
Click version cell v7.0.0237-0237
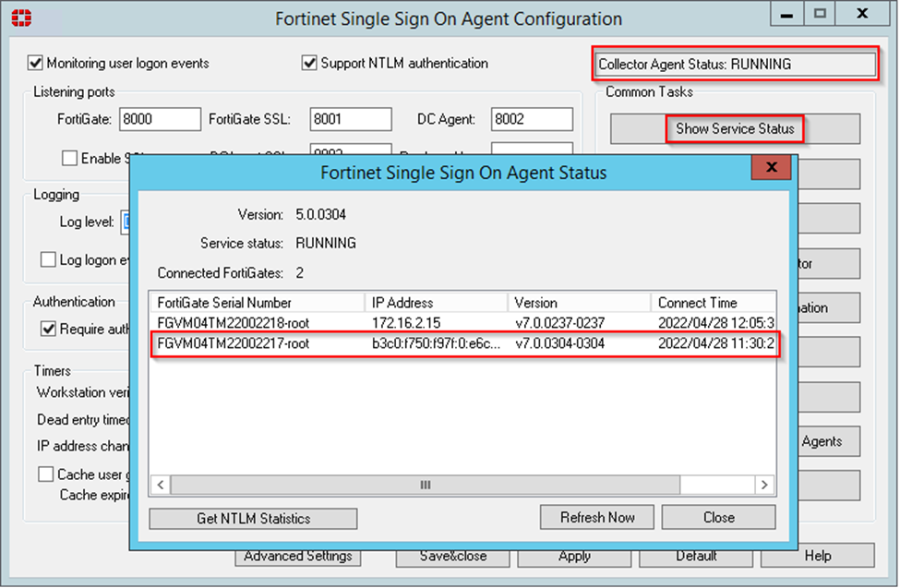pyautogui.click(x=559, y=323)
